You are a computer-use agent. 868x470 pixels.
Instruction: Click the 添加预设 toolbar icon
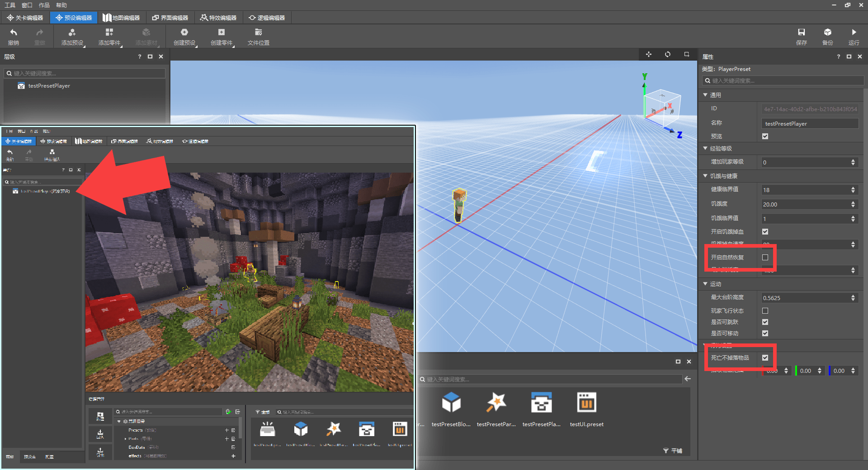tap(72, 33)
